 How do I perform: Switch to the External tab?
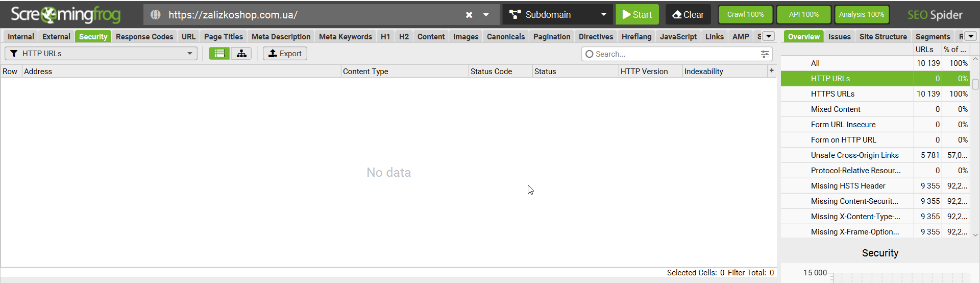click(x=56, y=36)
